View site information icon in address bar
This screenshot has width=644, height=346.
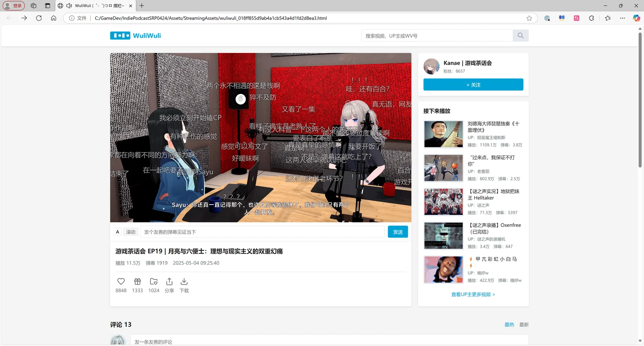[71, 18]
